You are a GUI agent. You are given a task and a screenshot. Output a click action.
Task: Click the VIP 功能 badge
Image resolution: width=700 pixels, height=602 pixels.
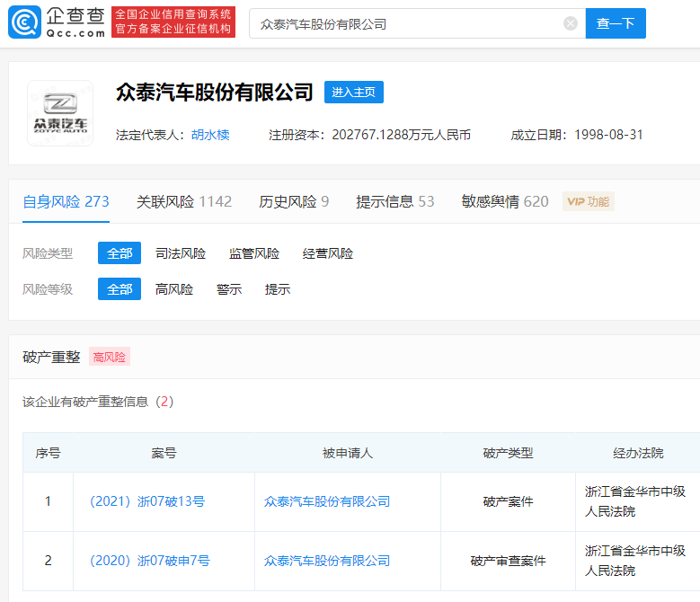(588, 201)
